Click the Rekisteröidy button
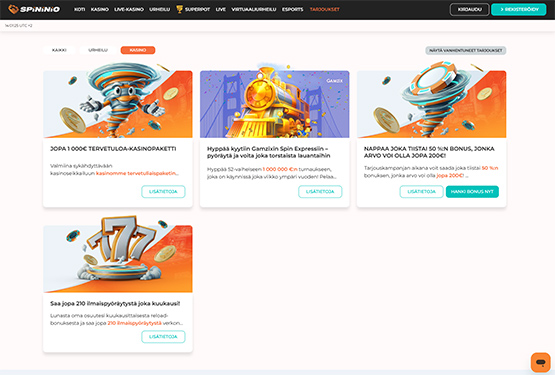 pyautogui.click(x=519, y=10)
